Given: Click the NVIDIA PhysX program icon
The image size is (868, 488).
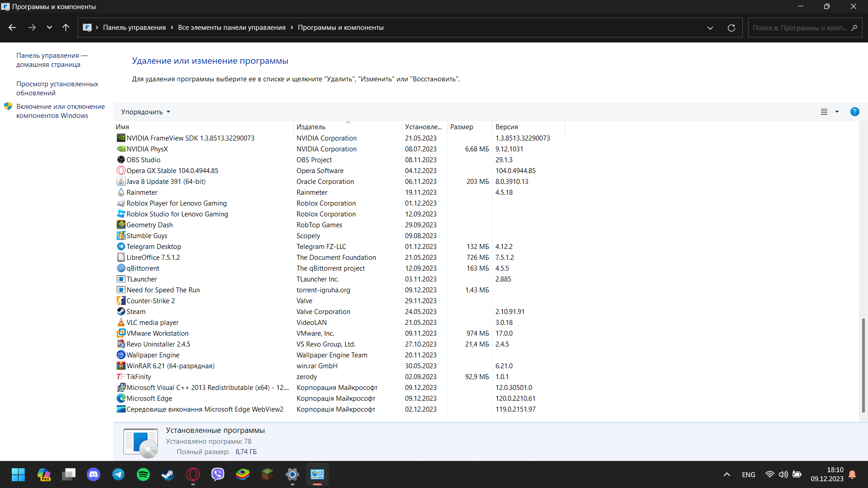Looking at the screenshot, I should (x=121, y=149).
